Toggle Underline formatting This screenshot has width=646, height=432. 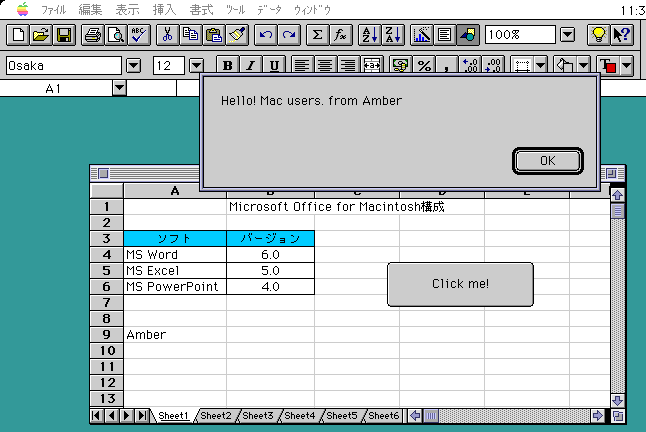pyautogui.click(x=274, y=65)
